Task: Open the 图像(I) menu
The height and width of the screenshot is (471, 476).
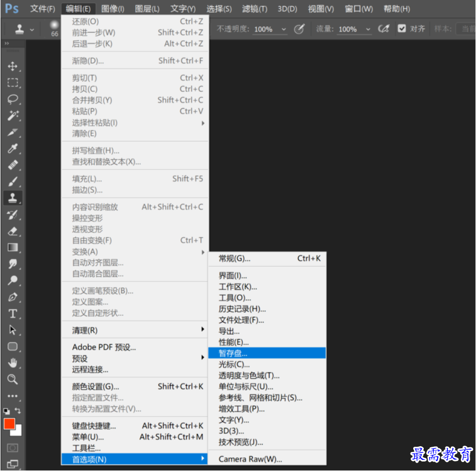Action: click(x=112, y=9)
